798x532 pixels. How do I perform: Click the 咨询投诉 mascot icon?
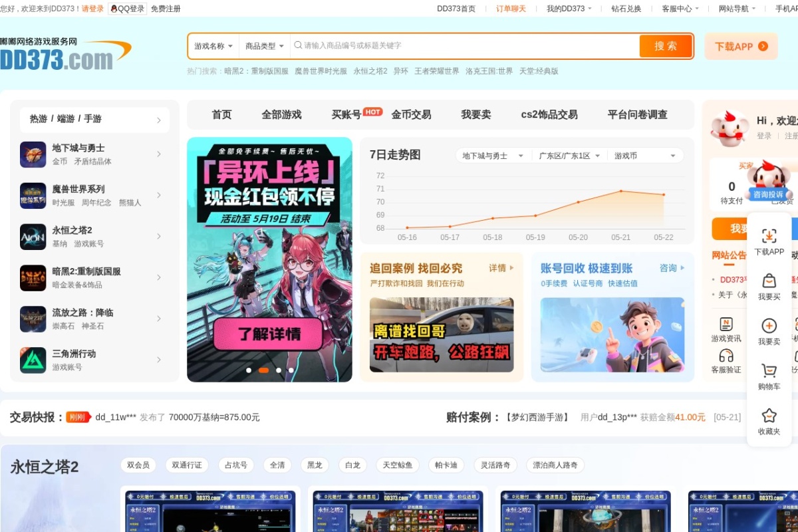click(769, 180)
